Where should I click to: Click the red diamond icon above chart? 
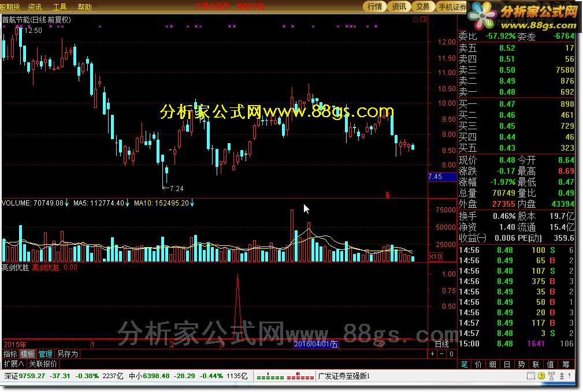(x=415, y=19)
